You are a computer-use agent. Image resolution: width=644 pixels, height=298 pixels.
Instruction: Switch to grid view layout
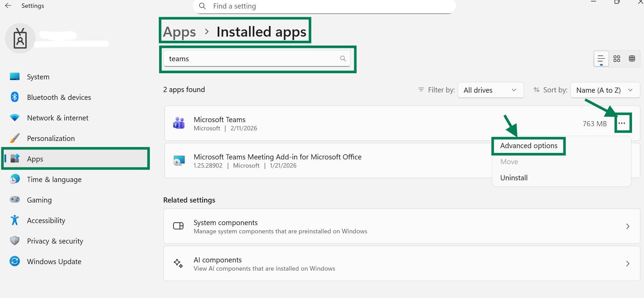617,59
